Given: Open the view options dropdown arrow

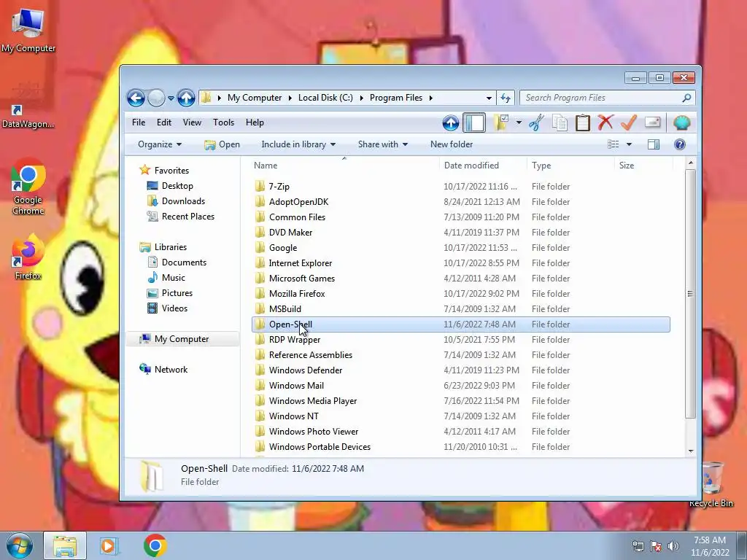Looking at the screenshot, I should (x=629, y=144).
